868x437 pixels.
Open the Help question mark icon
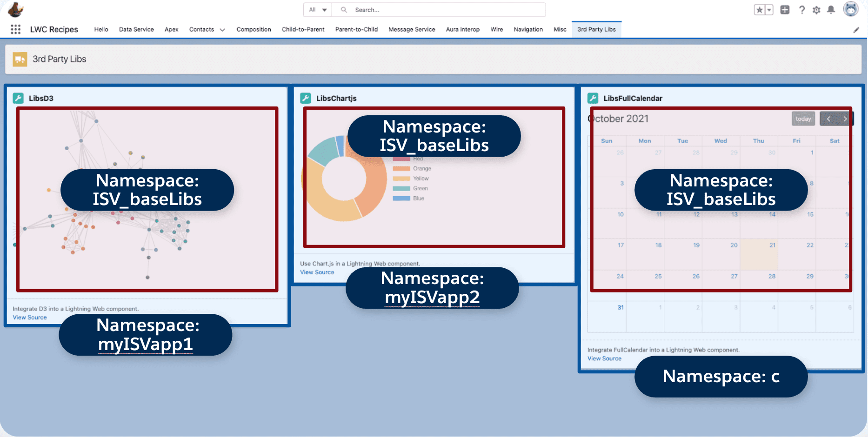(x=801, y=10)
